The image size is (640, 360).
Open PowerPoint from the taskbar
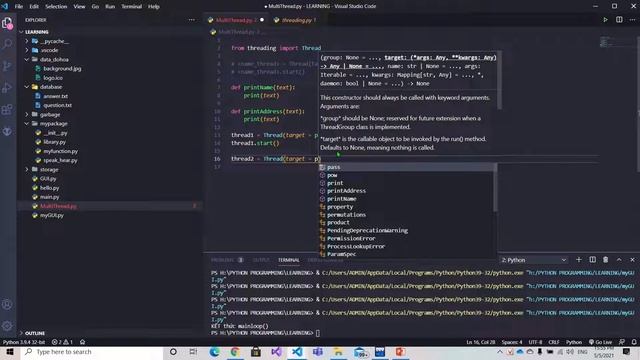tap(400, 352)
